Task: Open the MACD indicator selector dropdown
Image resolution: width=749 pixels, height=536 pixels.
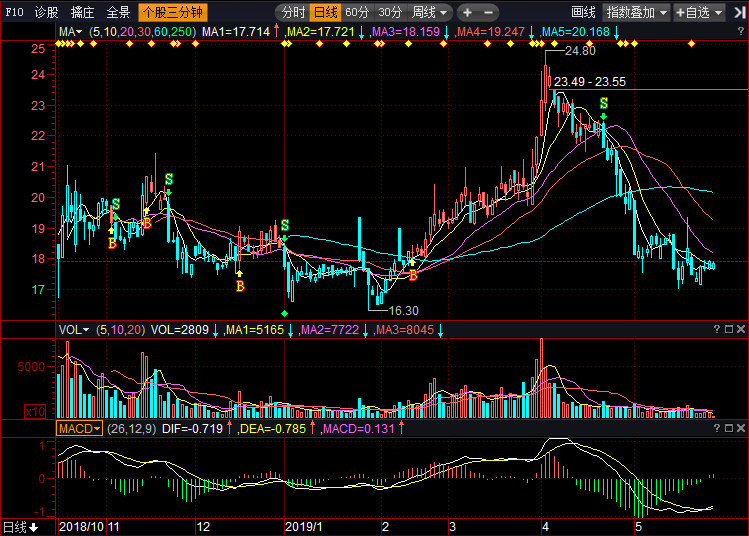Action: pos(78,428)
